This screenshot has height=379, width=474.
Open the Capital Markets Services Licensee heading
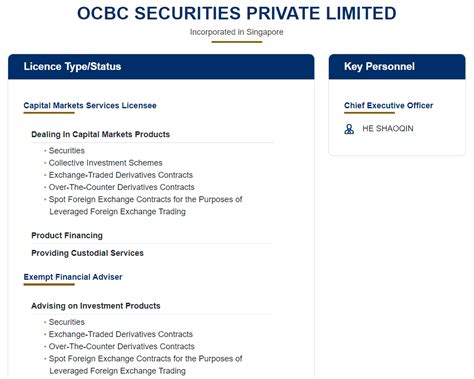coord(90,106)
